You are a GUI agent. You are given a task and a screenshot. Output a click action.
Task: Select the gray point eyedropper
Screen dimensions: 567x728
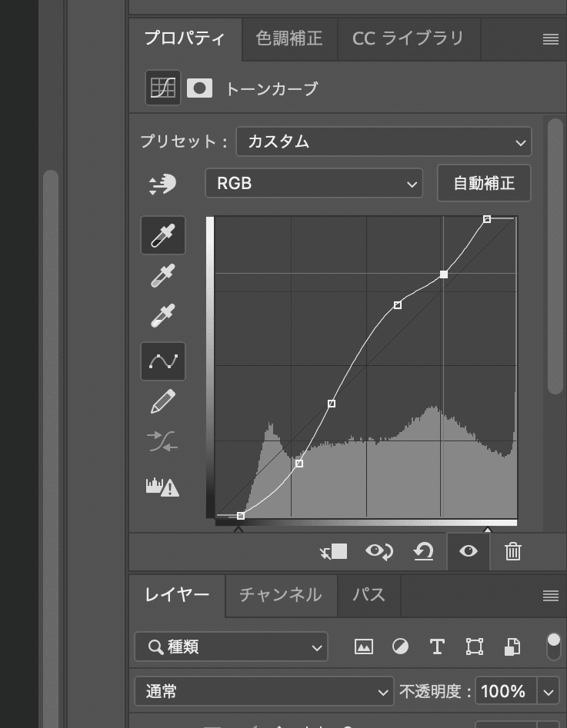click(162, 276)
